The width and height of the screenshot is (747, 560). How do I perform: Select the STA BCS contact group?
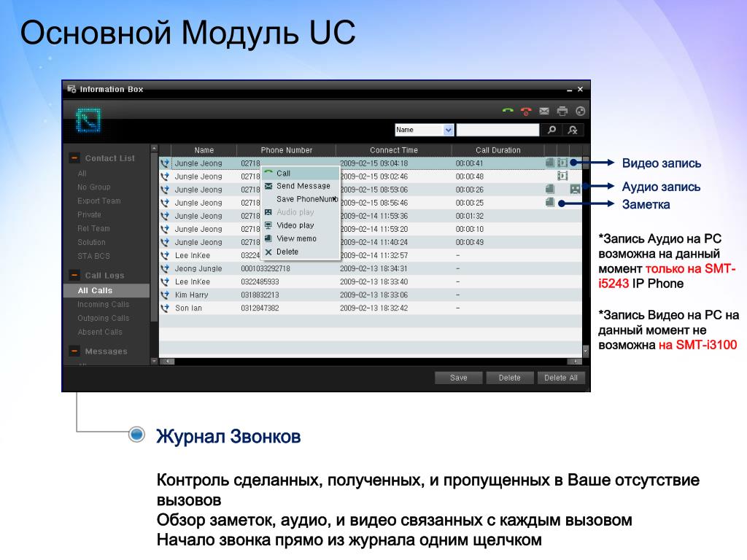tap(93, 256)
